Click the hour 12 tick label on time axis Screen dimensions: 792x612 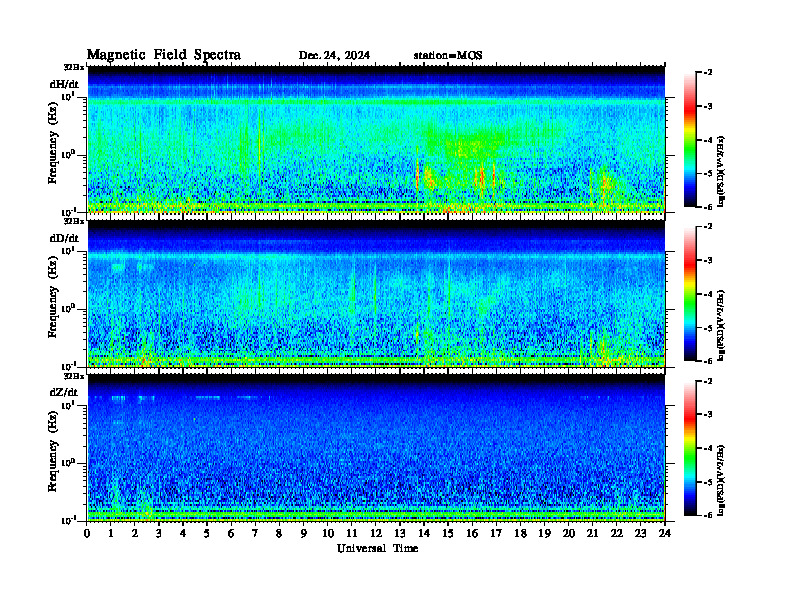pos(376,533)
